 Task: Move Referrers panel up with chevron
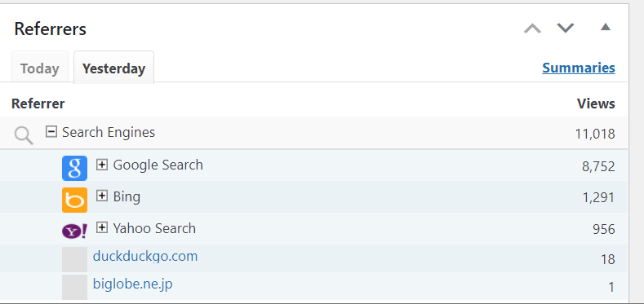[x=532, y=29]
